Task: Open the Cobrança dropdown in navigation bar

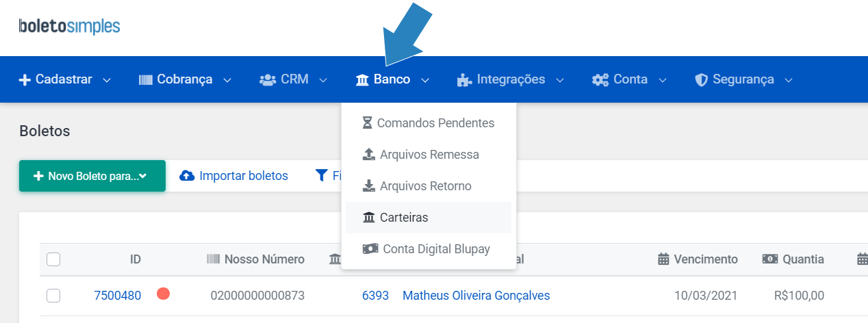Action: tap(185, 79)
